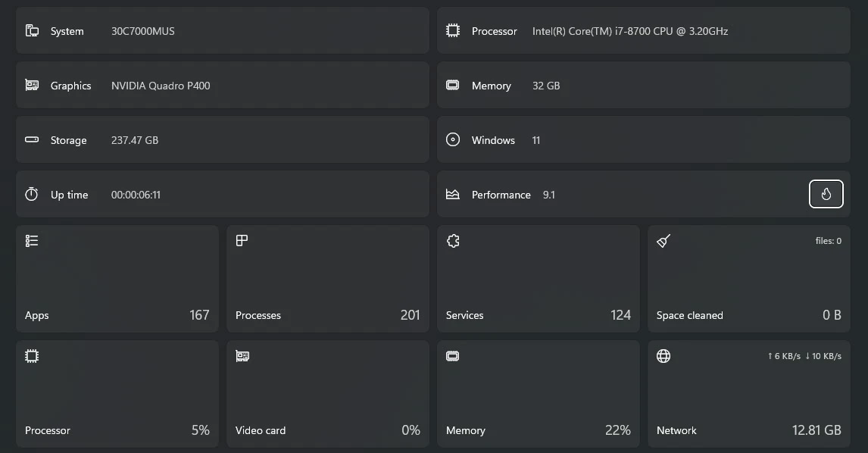Select the Network tile label

click(676, 430)
